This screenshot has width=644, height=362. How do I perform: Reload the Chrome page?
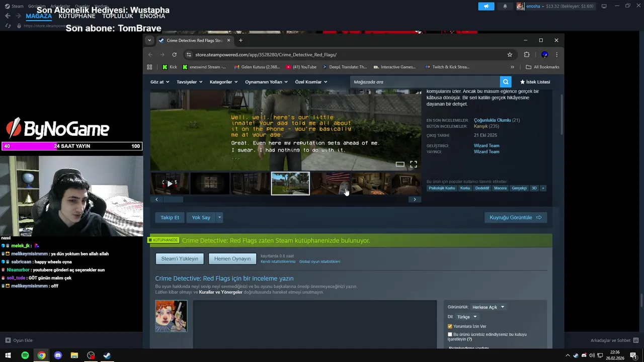click(x=175, y=54)
